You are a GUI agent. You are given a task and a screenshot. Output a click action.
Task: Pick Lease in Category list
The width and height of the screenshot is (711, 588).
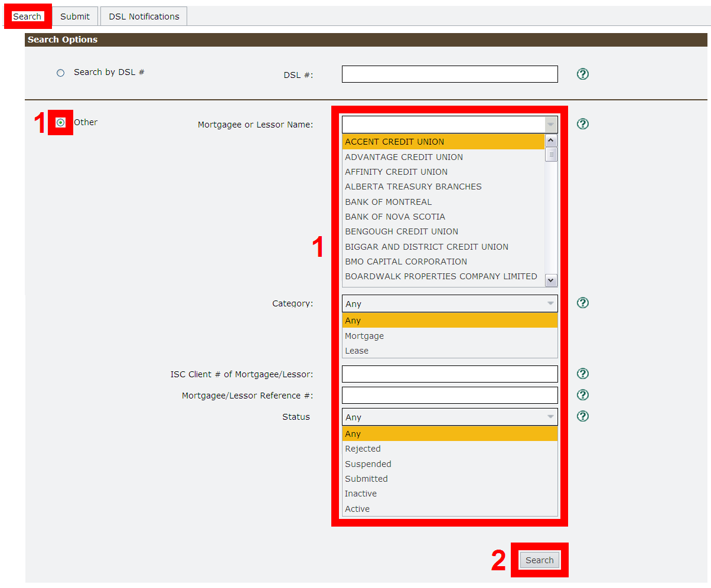(449, 351)
